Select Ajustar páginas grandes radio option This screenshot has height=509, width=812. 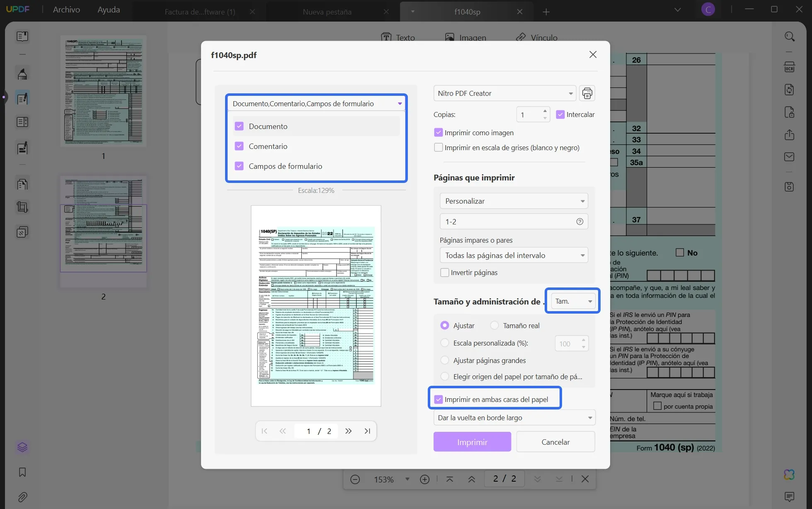coord(445,360)
